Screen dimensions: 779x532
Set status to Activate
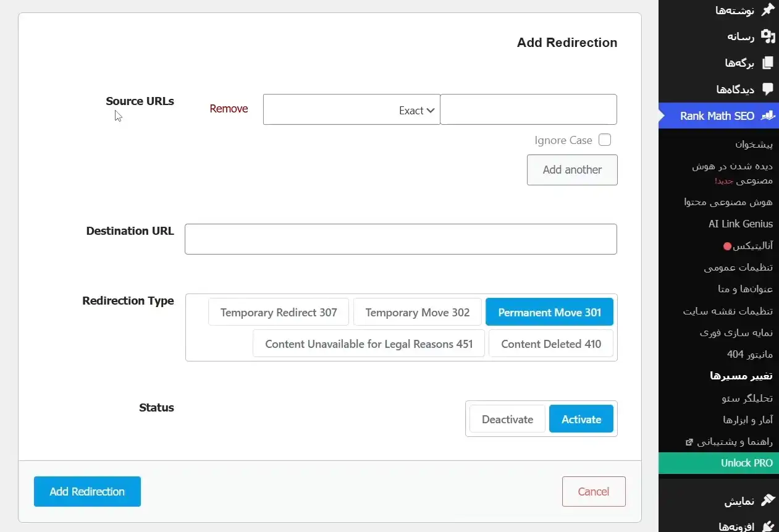(581, 419)
